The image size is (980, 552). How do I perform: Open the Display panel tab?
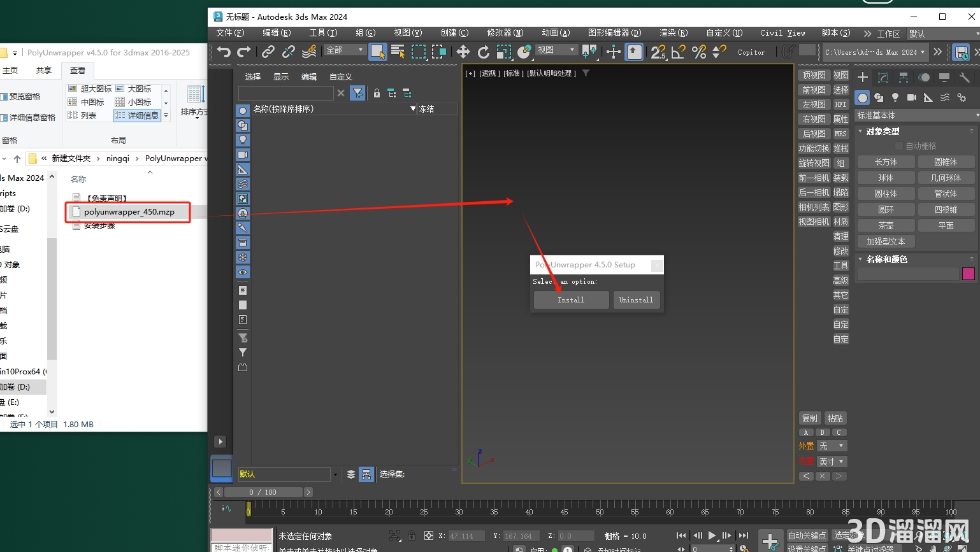pos(944,78)
